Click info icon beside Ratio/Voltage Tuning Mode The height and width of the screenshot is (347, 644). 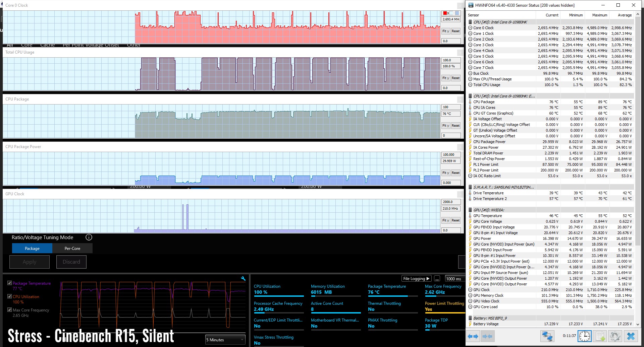(x=89, y=237)
